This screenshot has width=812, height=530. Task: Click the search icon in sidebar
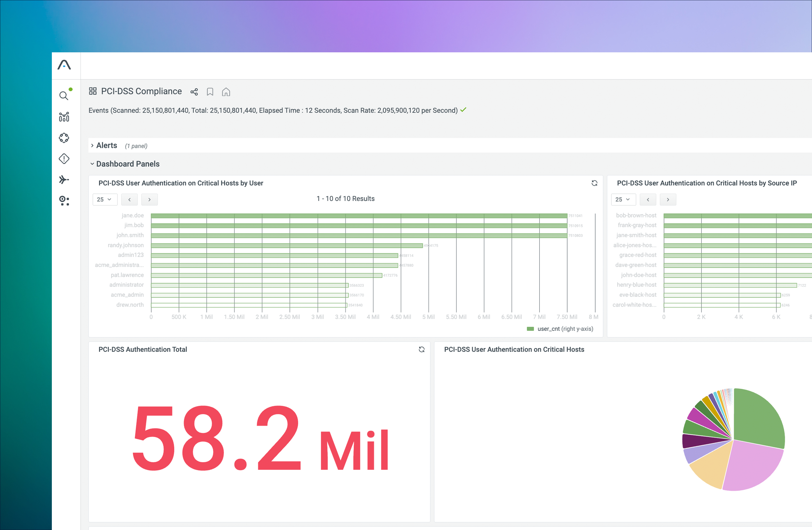tap(64, 96)
